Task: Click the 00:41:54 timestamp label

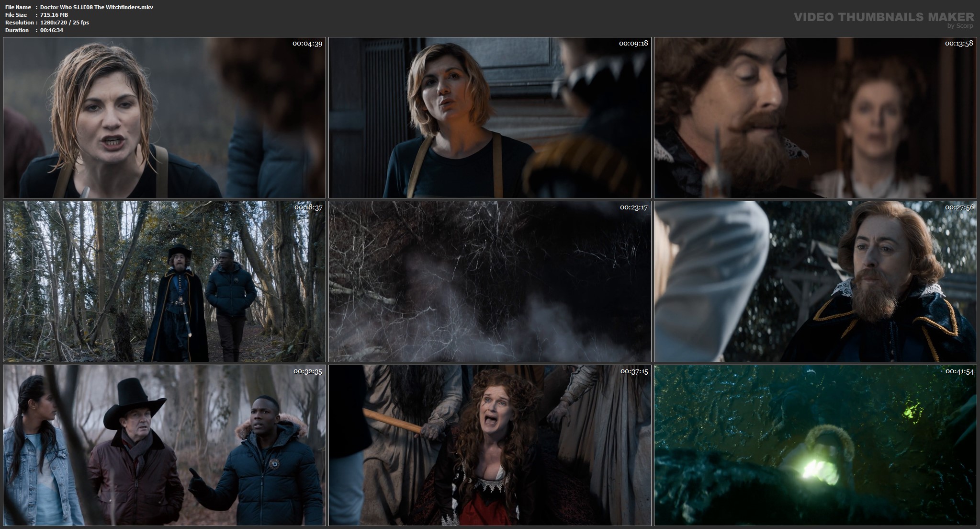Action: [959, 371]
